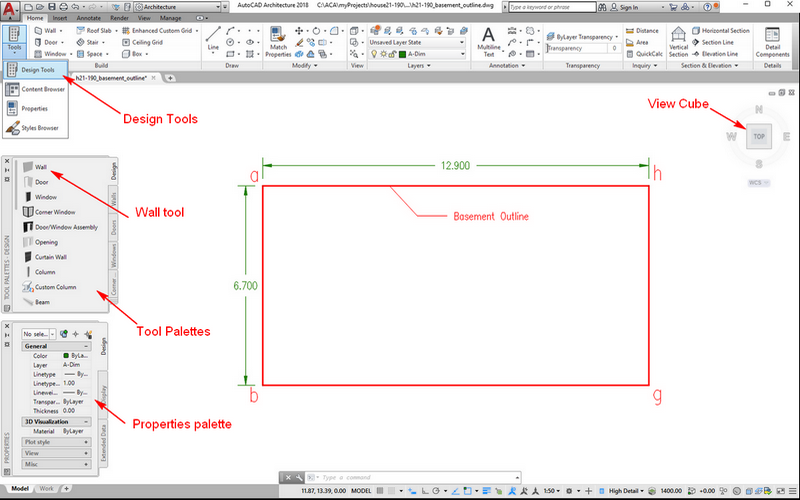Click the Save icon in quick access toolbar

tap(52, 7)
